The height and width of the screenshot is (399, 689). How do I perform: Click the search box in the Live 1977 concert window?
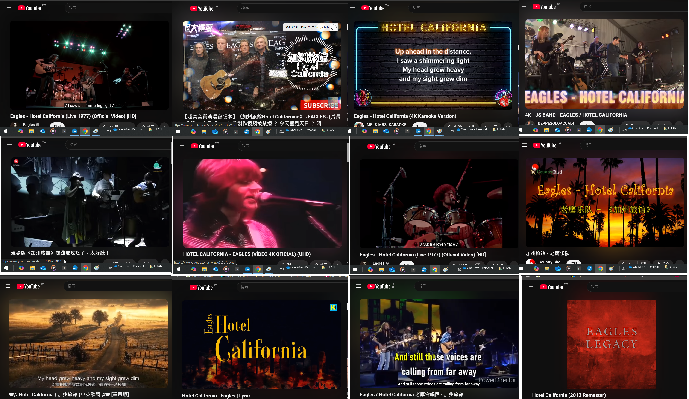(x=119, y=7)
